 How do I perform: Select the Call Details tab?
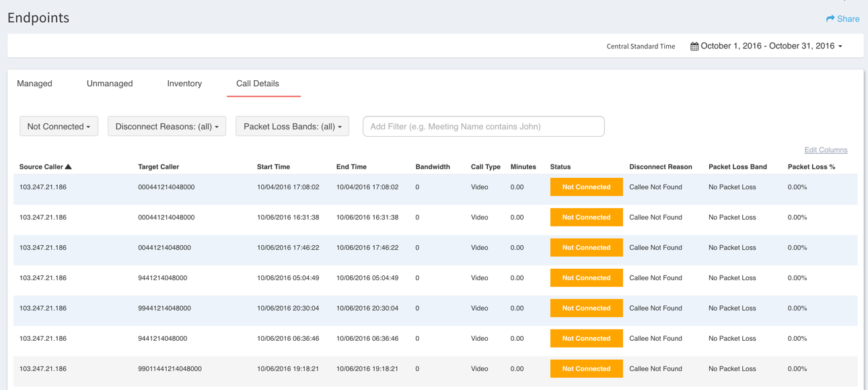click(x=258, y=84)
